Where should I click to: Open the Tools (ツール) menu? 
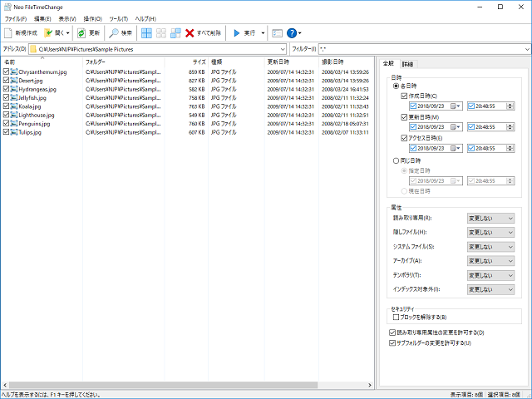click(x=118, y=18)
